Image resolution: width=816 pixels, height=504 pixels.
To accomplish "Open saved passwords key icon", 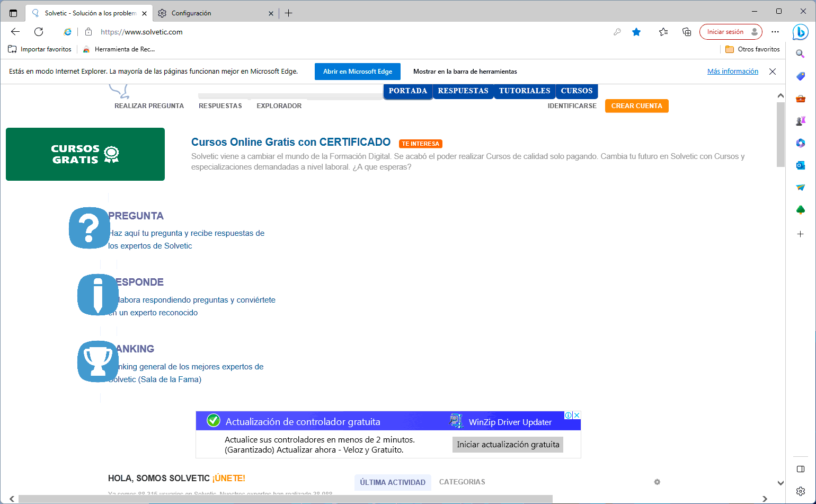I will click(617, 32).
